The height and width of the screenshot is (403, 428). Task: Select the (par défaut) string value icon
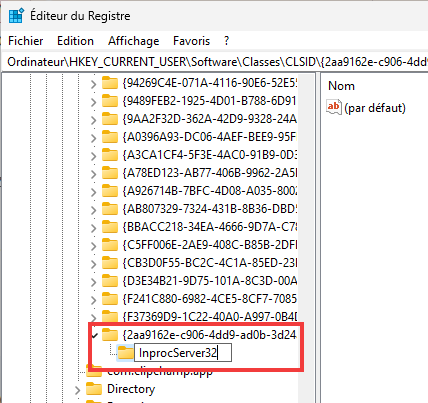tap(334, 107)
